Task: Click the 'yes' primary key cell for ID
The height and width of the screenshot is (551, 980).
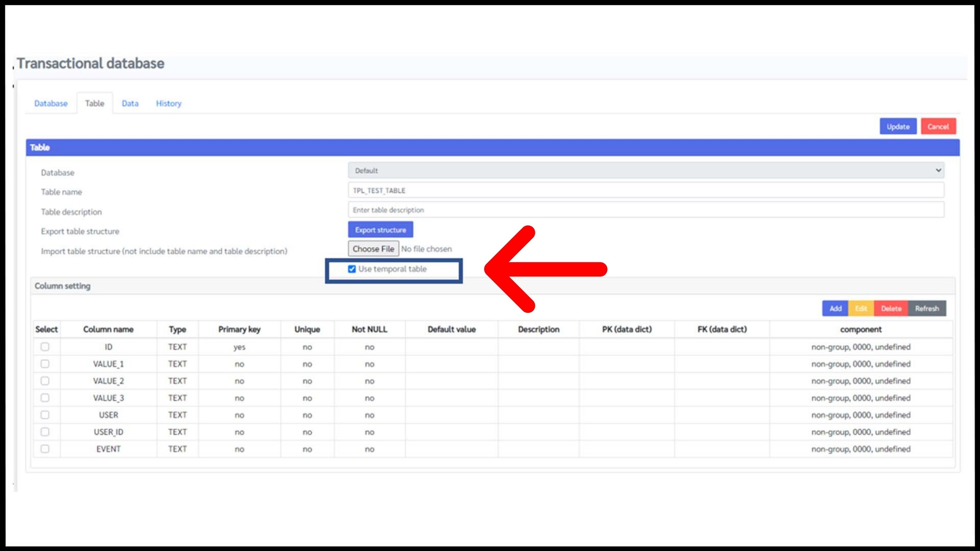Action: pyautogui.click(x=239, y=347)
